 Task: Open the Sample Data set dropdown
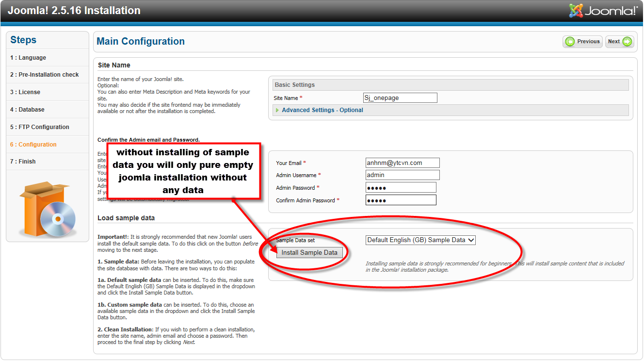pos(420,240)
